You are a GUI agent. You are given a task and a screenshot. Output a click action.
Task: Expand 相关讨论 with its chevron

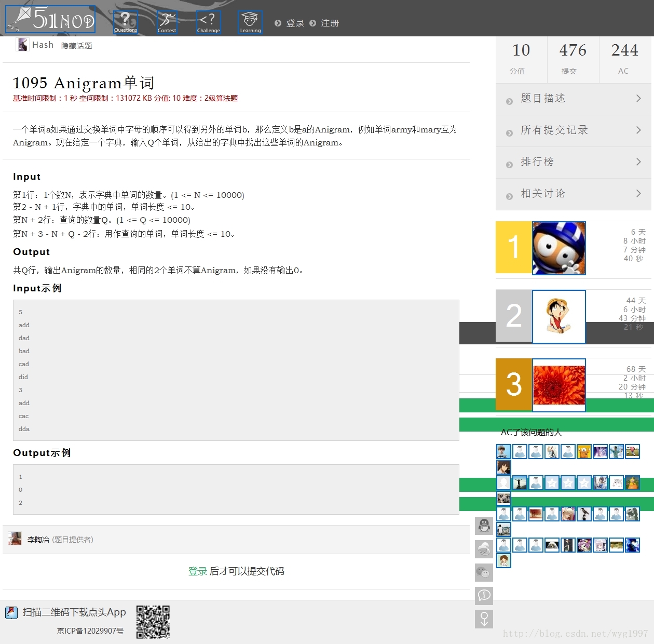pyautogui.click(x=638, y=193)
